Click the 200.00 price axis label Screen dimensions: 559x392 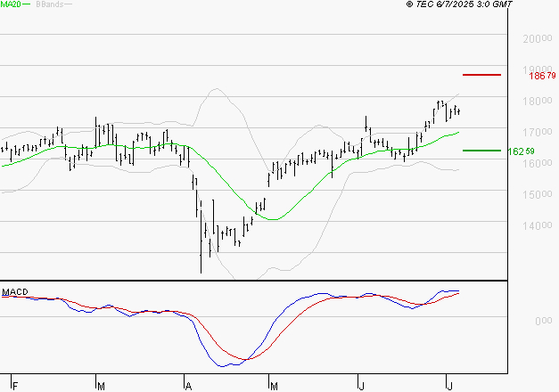538,38
